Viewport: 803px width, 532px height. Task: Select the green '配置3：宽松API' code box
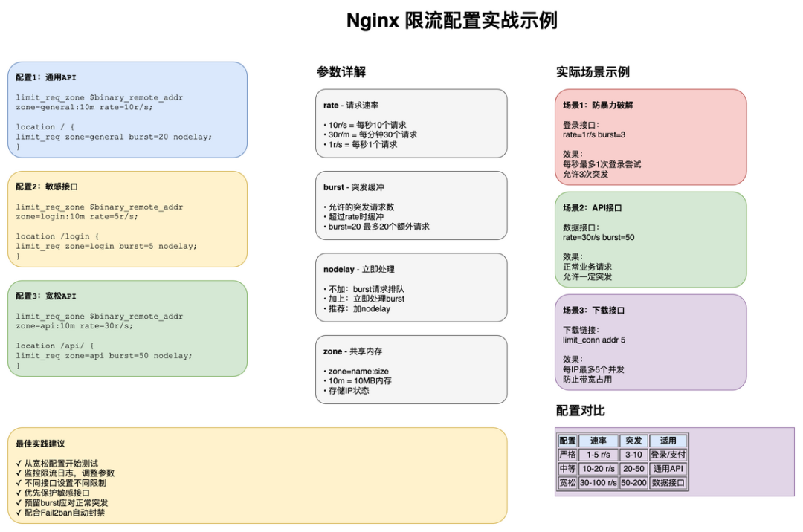(x=127, y=328)
